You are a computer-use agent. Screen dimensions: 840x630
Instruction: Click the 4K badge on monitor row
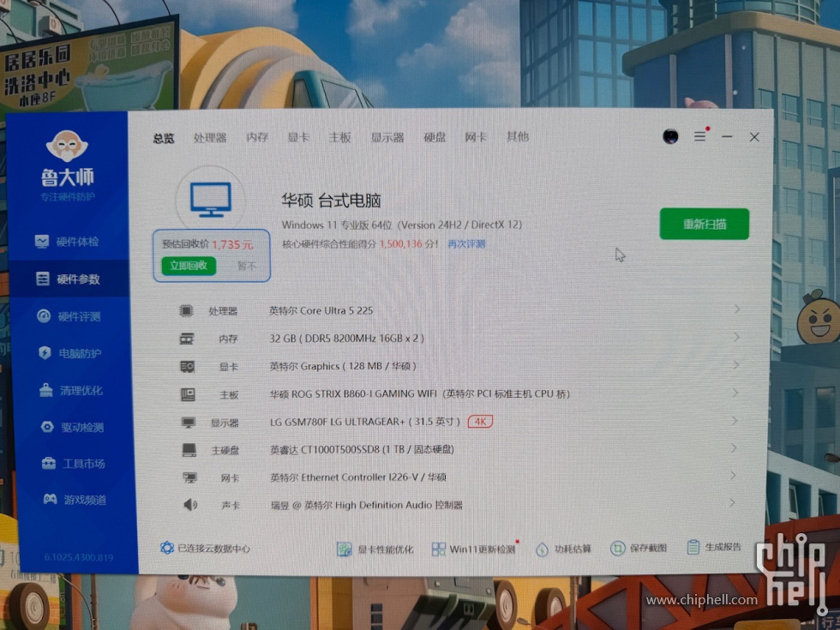point(480,421)
